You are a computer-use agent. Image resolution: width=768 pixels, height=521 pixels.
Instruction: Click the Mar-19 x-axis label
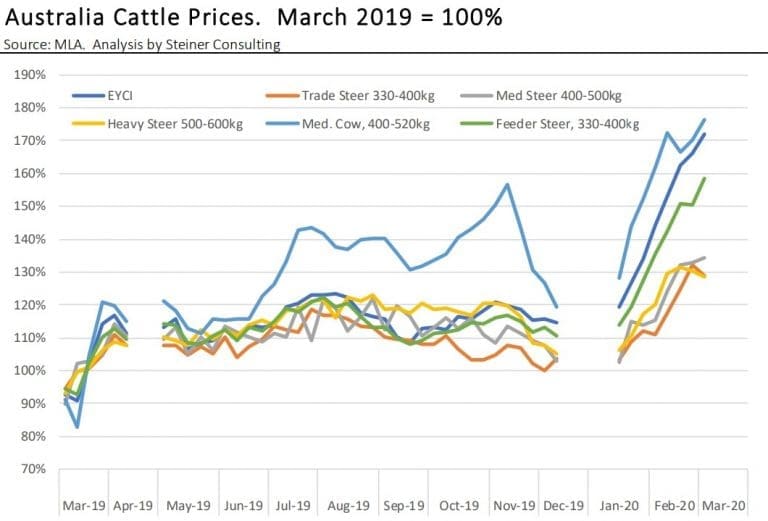(x=84, y=505)
